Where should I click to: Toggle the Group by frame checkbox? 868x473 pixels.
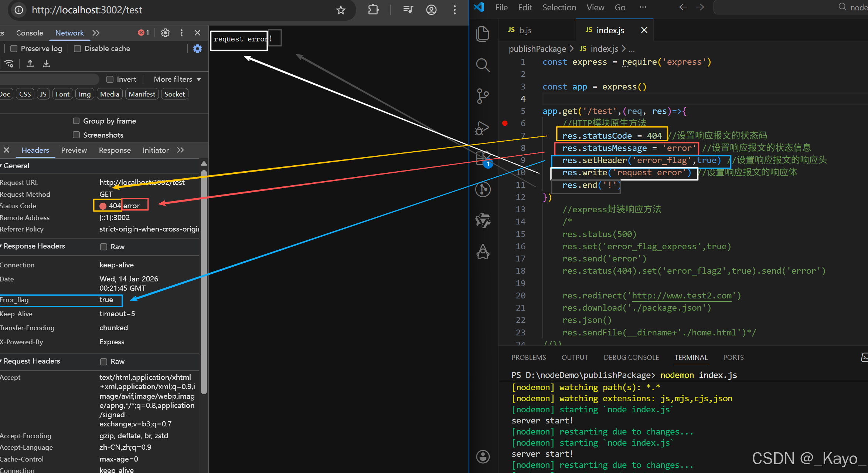(76, 121)
